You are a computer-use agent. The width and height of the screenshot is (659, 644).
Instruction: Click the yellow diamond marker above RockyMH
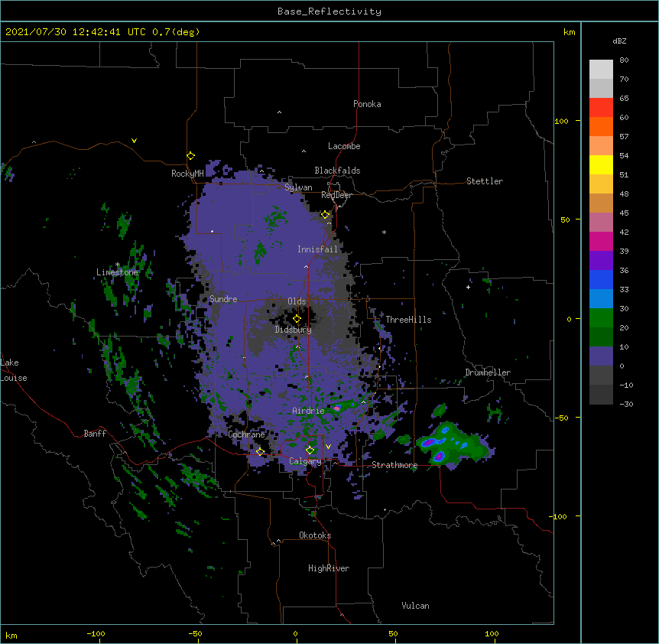click(x=191, y=156)
